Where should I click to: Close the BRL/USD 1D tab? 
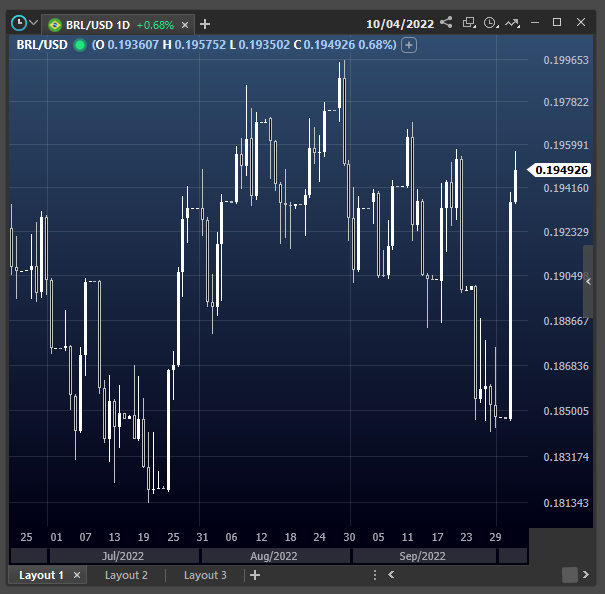pyautogui.click(x=184, y=24)
